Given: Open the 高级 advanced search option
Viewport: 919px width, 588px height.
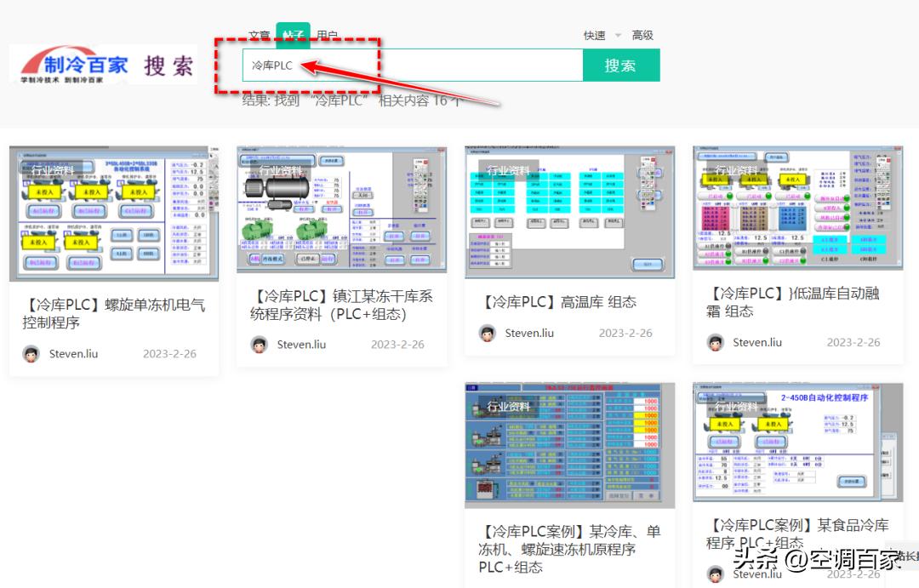Looking at the screenshot, I should 642,35.
